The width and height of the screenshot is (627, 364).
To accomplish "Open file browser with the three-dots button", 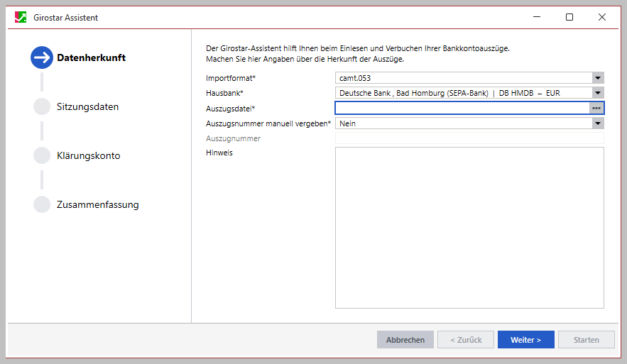I will tap(596, 108).
